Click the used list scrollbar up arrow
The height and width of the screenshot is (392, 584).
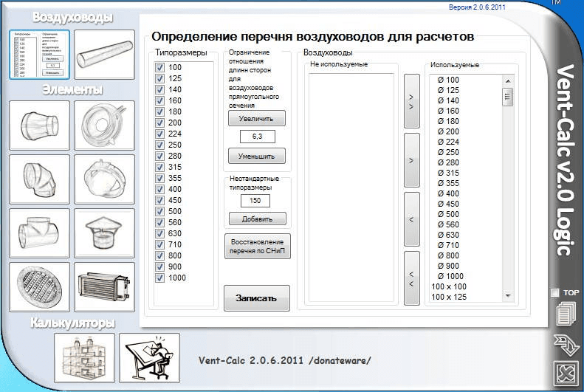click(508, 80)
